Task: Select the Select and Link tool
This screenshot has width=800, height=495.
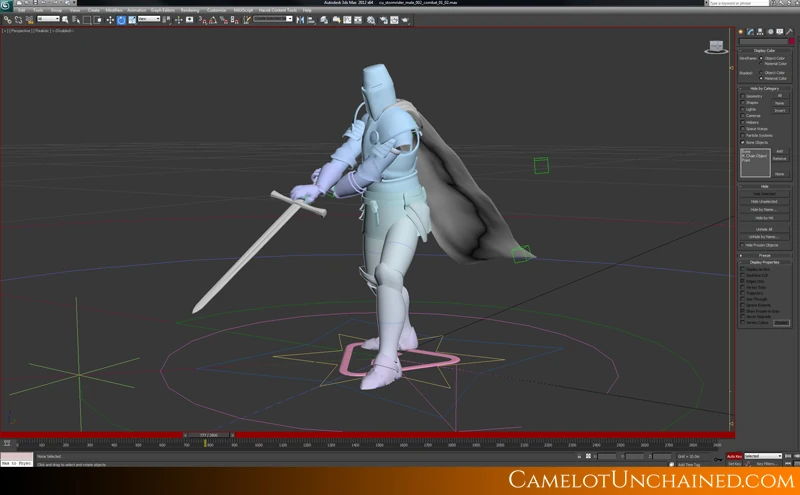Action: point(8,20)
